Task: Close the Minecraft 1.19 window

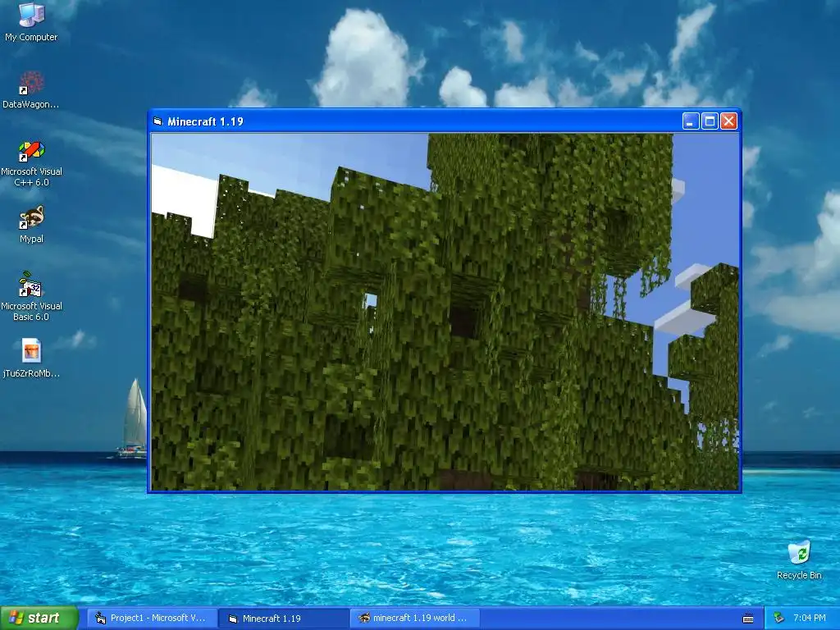Action: pyautogui.click(x=728, y=121)
